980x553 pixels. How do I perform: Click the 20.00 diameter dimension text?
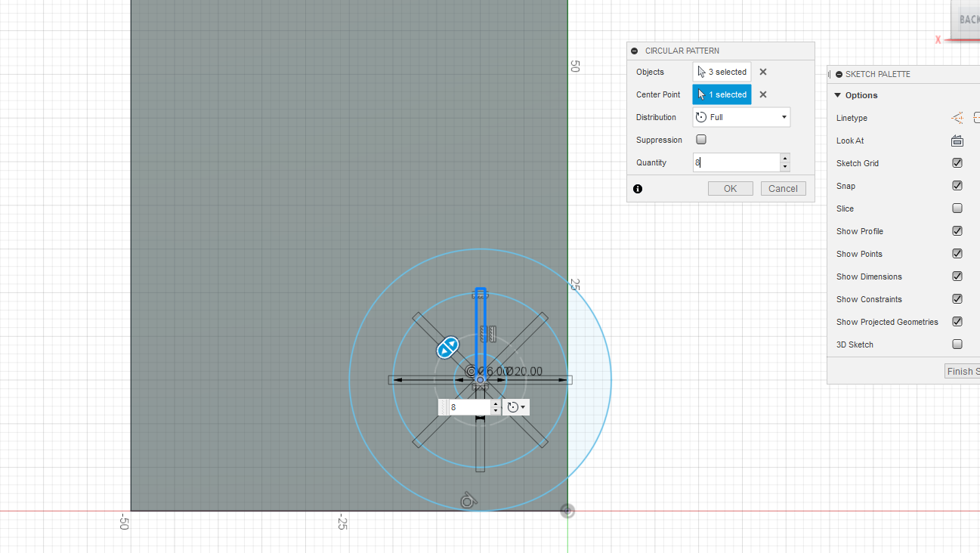(x=524, y=371)
